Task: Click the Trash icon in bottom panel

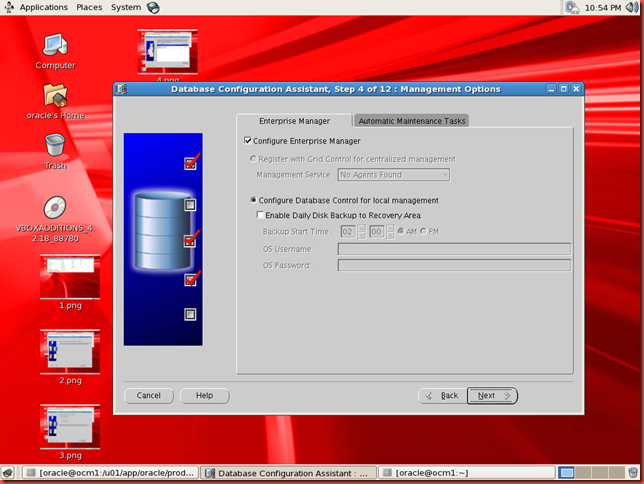Action: [x=633, y=472]
